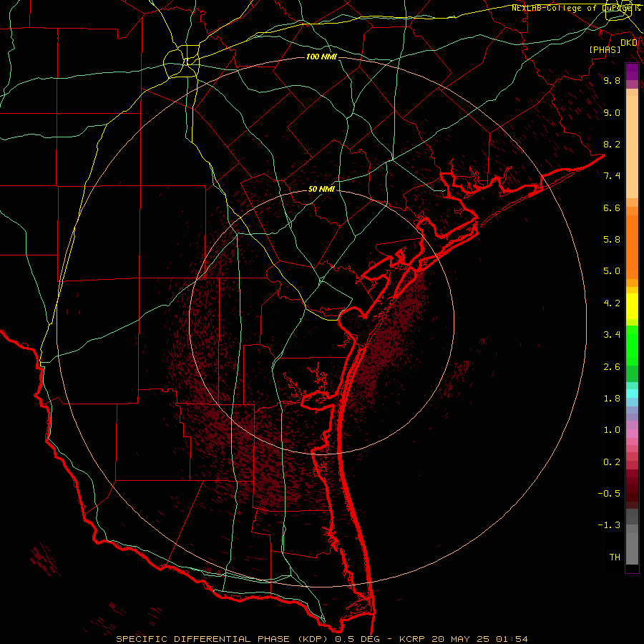Click the 6.6 value on color scale
The height and width of the screenshot is (644, 644).
tap(612, 208)
